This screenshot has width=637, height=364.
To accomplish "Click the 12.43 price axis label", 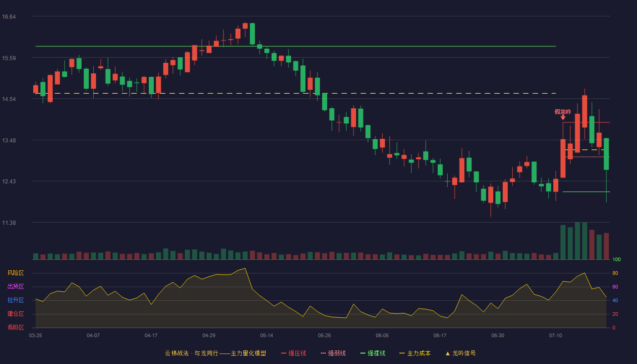I will pos(9,182).
